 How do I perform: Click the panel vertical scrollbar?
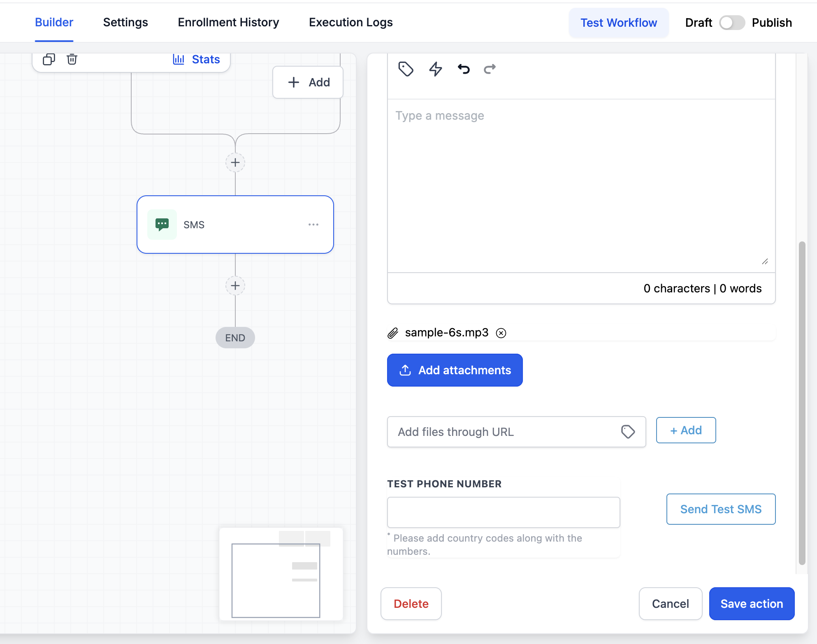point(802,403)
